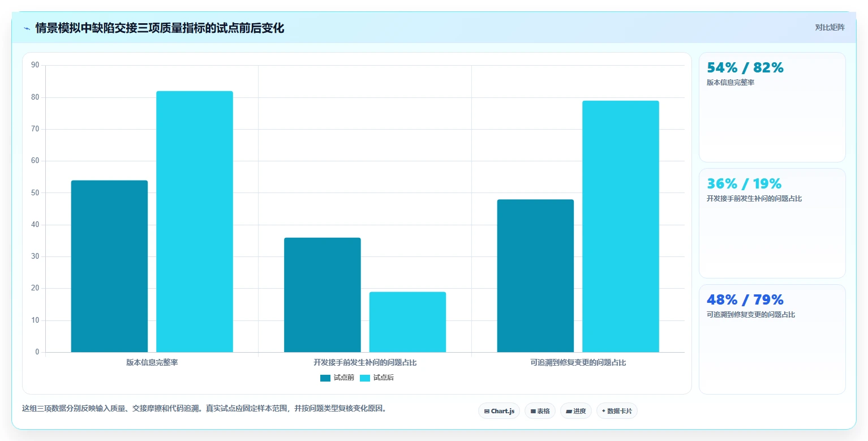Click the 可追溯到修复变更的问题占比 caption in the third card
Image resolution: width=868 pixels, height=441 pixels.
pos(751,315)
